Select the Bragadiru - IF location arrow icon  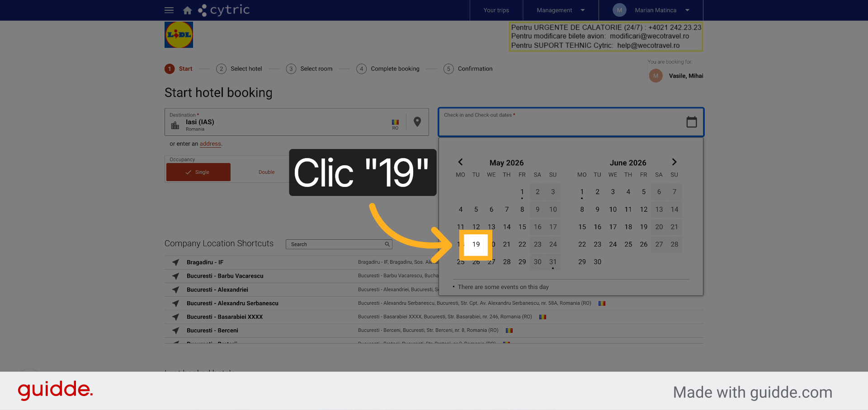coord(175,262)
